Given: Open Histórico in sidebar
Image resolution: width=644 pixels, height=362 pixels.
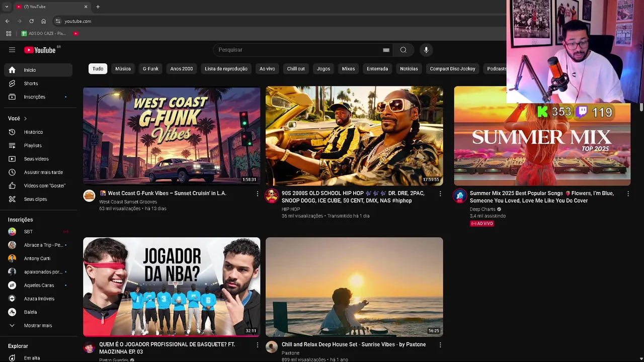Looking at the screenshot, I should click(x=38, y=132).
